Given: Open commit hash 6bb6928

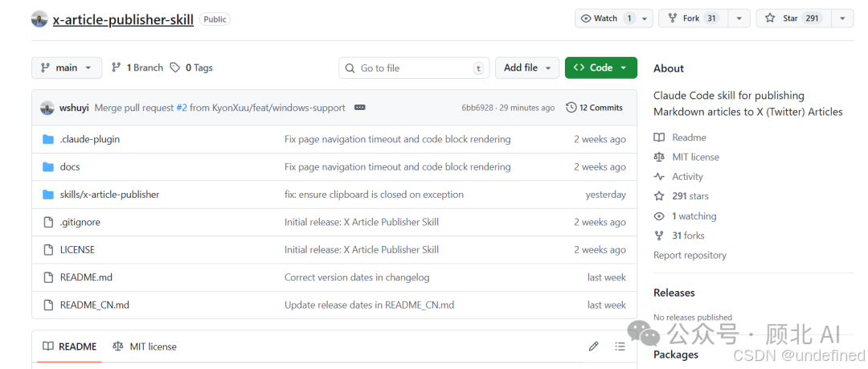Looking at the screenshot, I should pyautogui.click(x=477, y=108).
